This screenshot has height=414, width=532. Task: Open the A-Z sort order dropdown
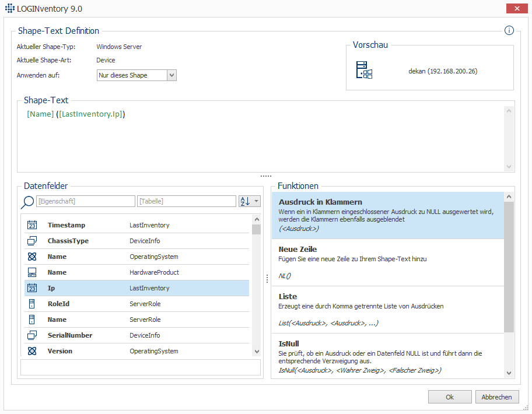[250, 201]
